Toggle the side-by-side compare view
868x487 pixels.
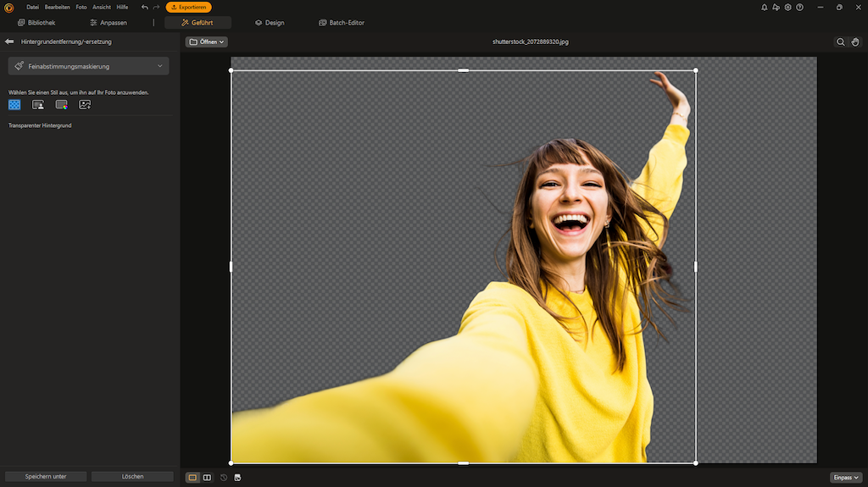tap(207, 478)
